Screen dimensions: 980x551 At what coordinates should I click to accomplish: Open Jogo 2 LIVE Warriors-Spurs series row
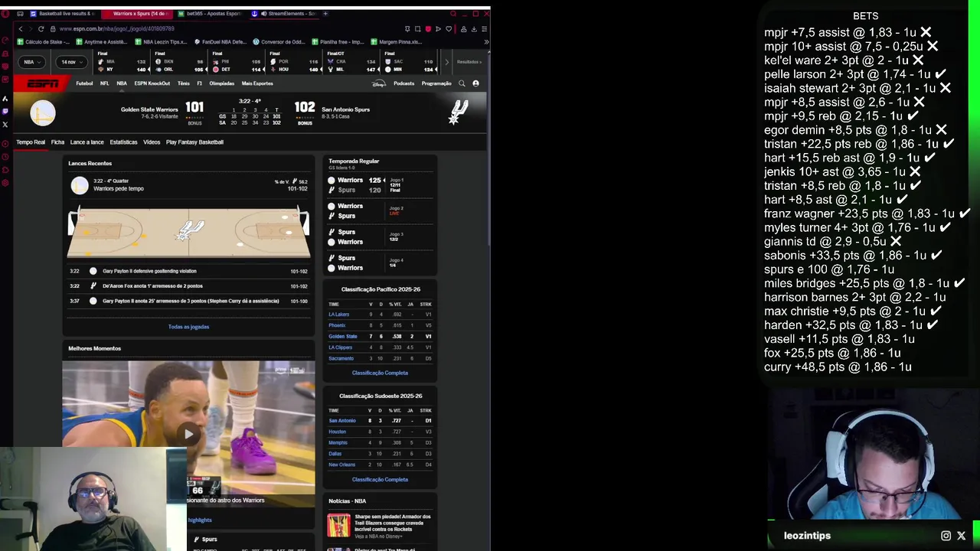coord(380,211)
